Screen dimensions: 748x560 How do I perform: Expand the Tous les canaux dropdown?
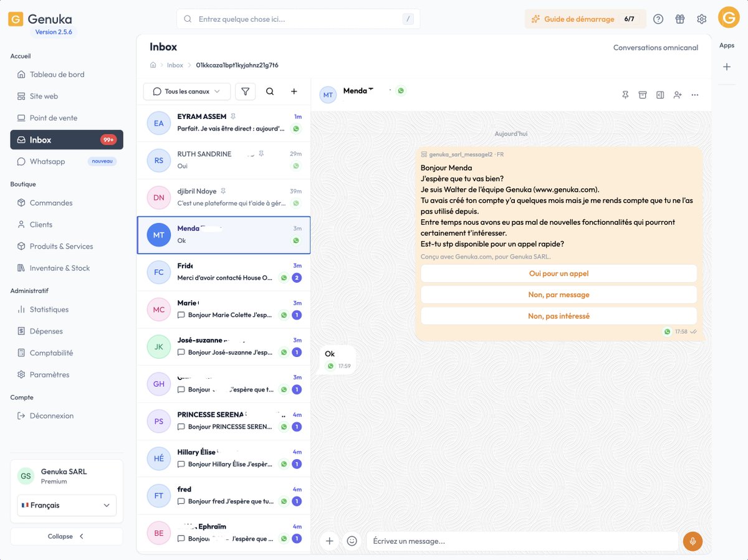pos(187,92)
